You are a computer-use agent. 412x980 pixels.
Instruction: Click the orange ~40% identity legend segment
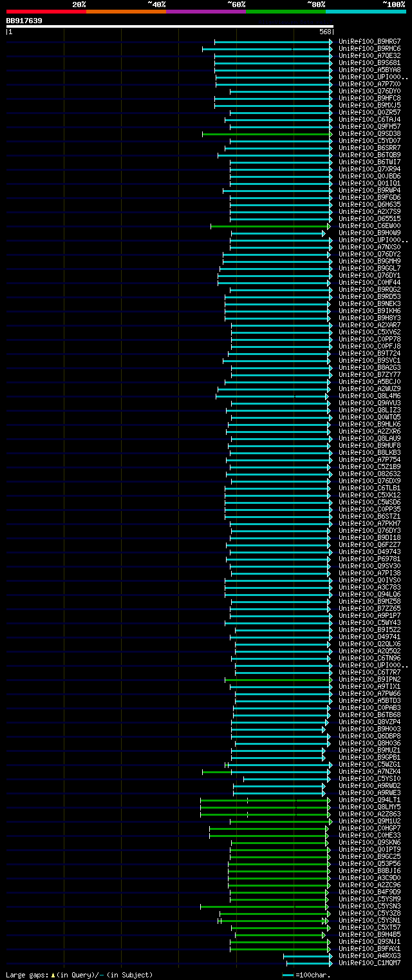pos(126,12)
